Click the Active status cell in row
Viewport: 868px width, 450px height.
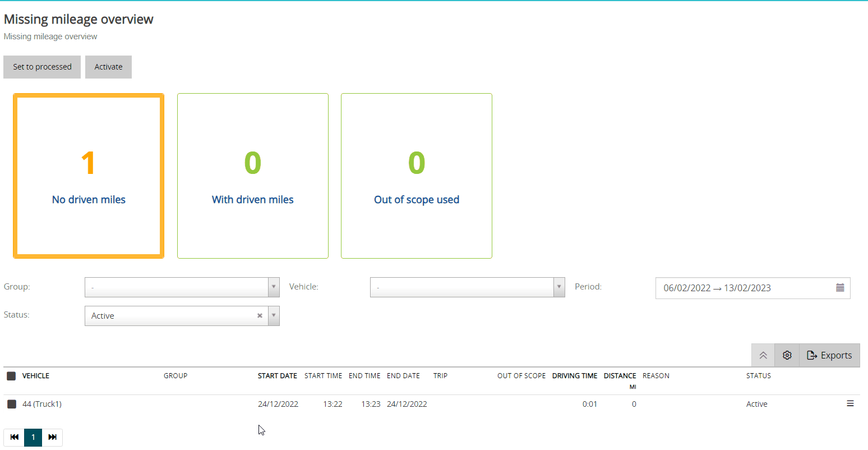click(757, 404)
